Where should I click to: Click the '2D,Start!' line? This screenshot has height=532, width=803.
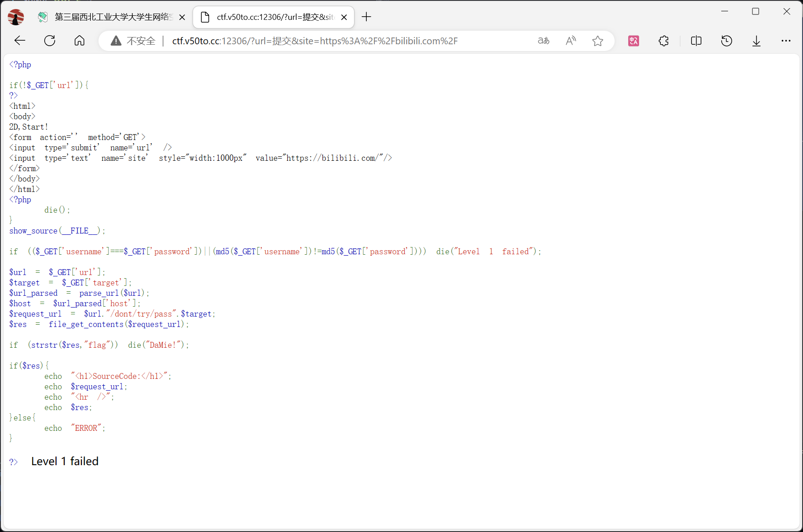[x=28, y=127]
